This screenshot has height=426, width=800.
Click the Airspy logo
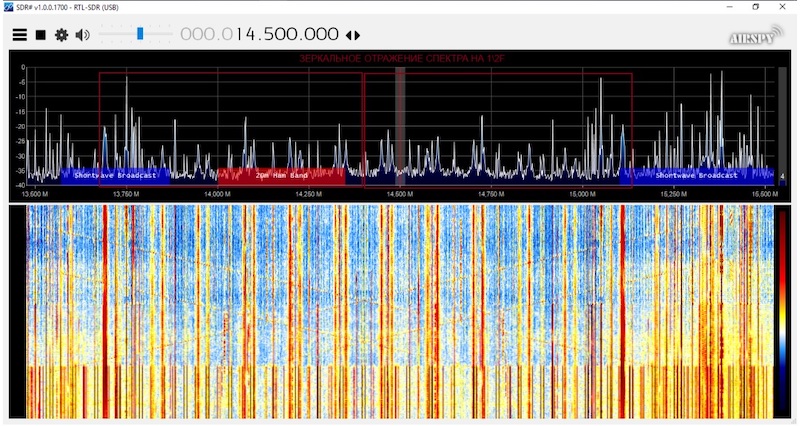click(750, 36)
